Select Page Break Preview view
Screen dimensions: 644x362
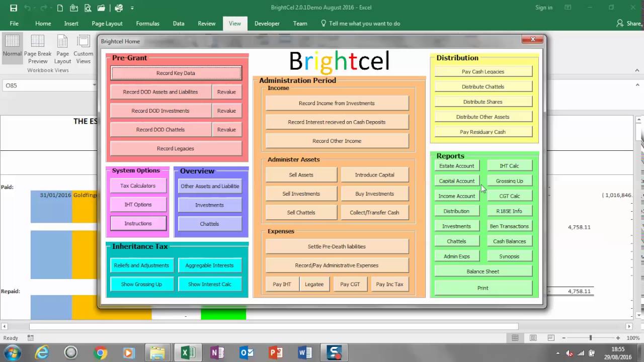click(38, 49)
